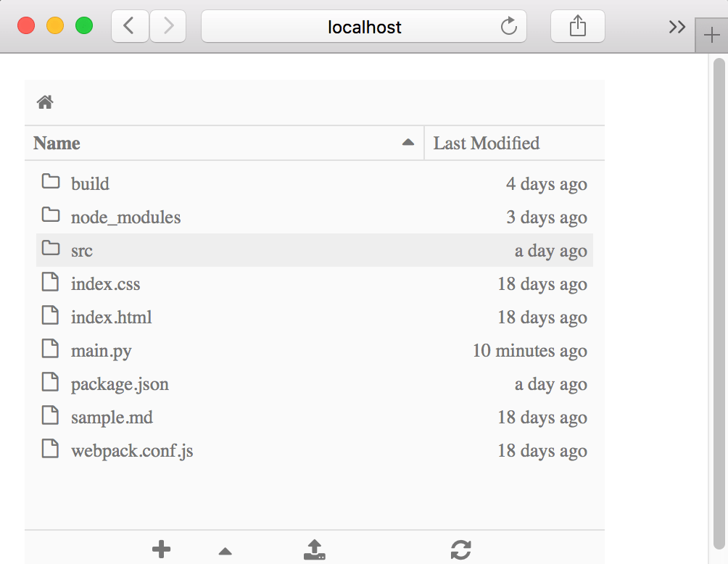Open Safari share menu icon
728x564 pixels.
(x=577, y=27)
